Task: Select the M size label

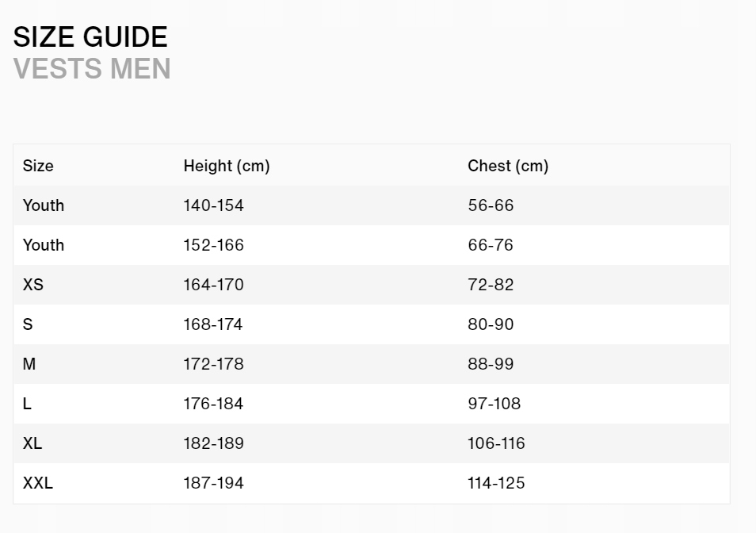Action: (29, 364)
